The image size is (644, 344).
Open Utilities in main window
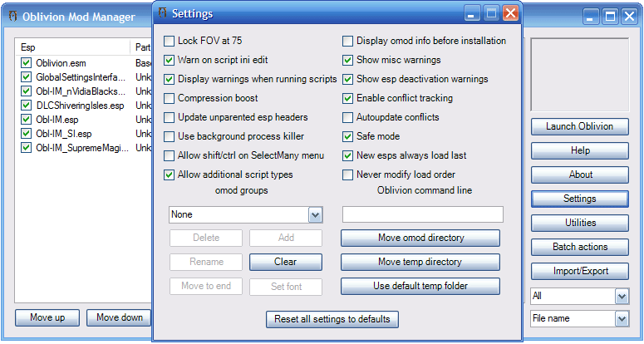[x=579, y=223]
